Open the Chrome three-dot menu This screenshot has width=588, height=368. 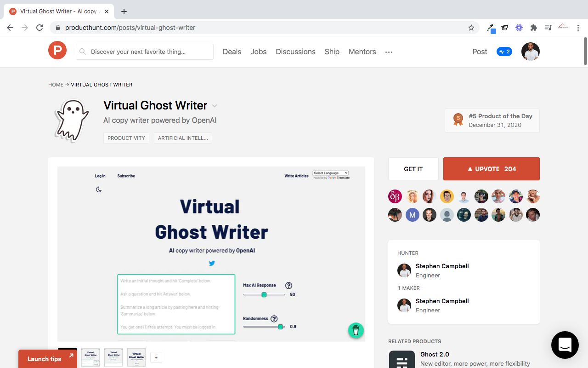pos(578,28)
